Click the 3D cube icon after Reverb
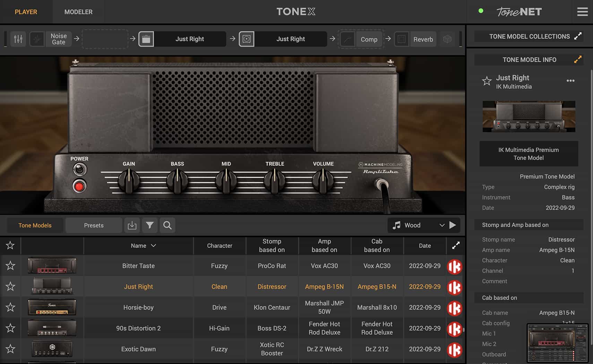The height and width of the screenshot is (364, 593). [x=447, y=39]
